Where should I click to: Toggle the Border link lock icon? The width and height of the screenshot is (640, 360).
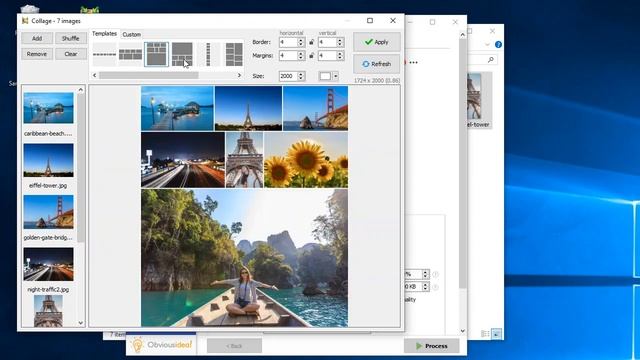(x=312, y=42)
